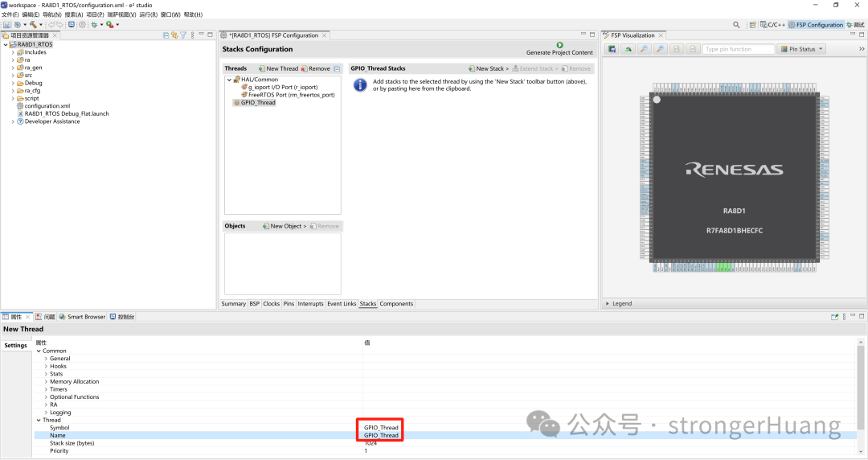Click the New Thread button
Image resolution: width=868 pixels, height=460 pixels.
point(278,68)
